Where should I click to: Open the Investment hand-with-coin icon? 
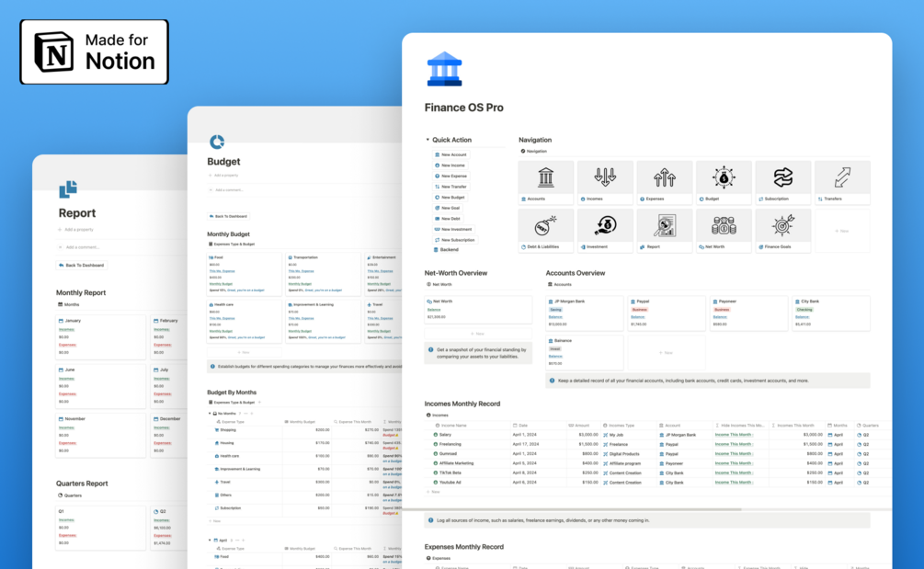(x=605, y=225)
